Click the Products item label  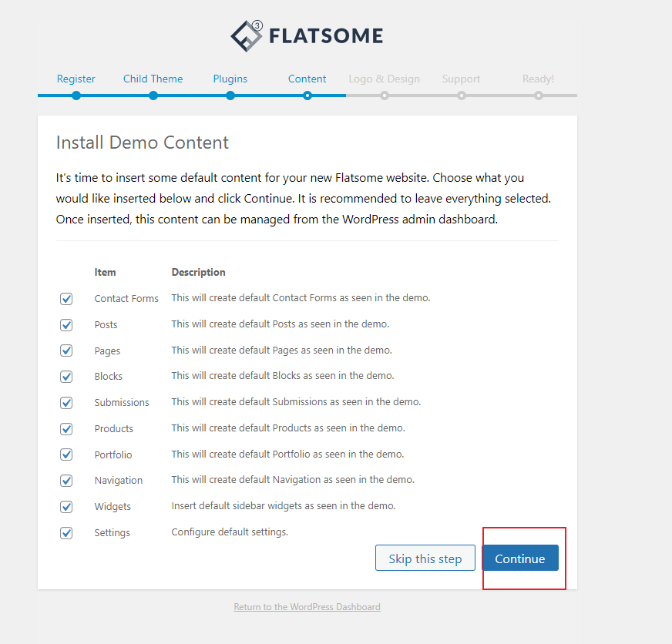click(114, 429)
